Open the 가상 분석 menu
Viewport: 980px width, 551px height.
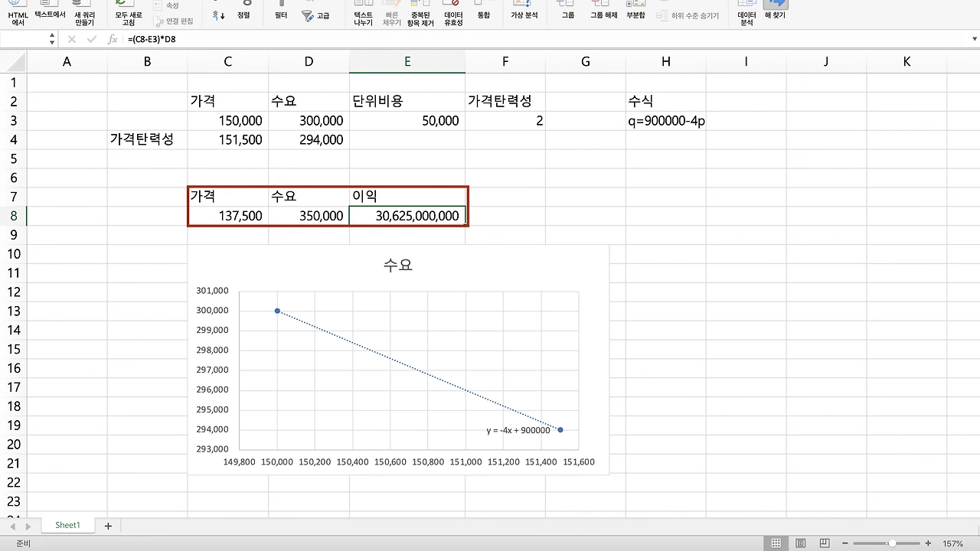(x=524, y=11)
